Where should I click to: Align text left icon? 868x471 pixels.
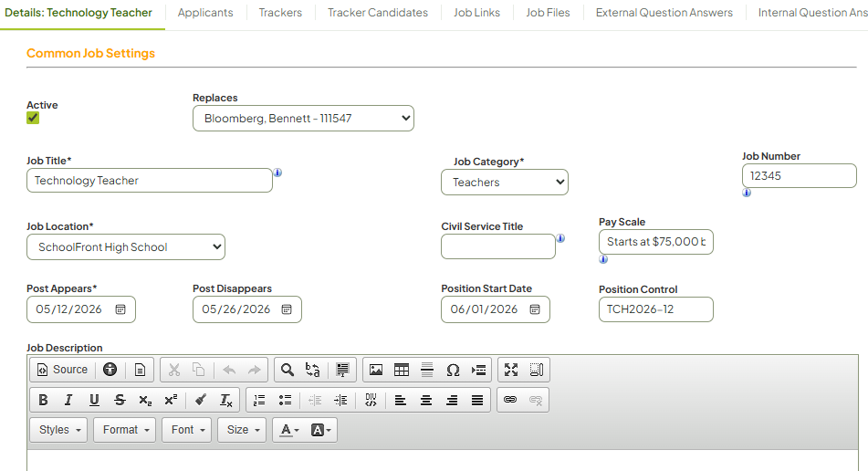[x=401, y=400]
